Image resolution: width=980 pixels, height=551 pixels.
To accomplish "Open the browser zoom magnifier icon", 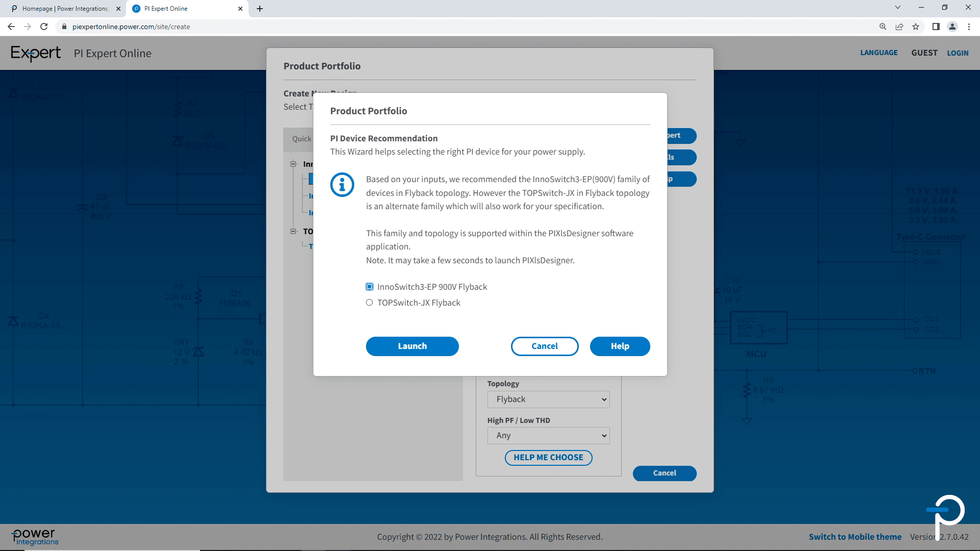I will [x=883, y=27].
